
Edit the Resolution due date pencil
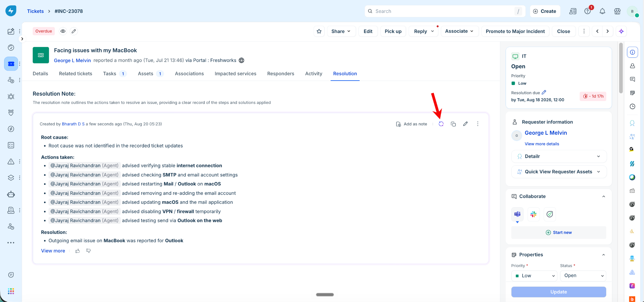tap(544, 92)
